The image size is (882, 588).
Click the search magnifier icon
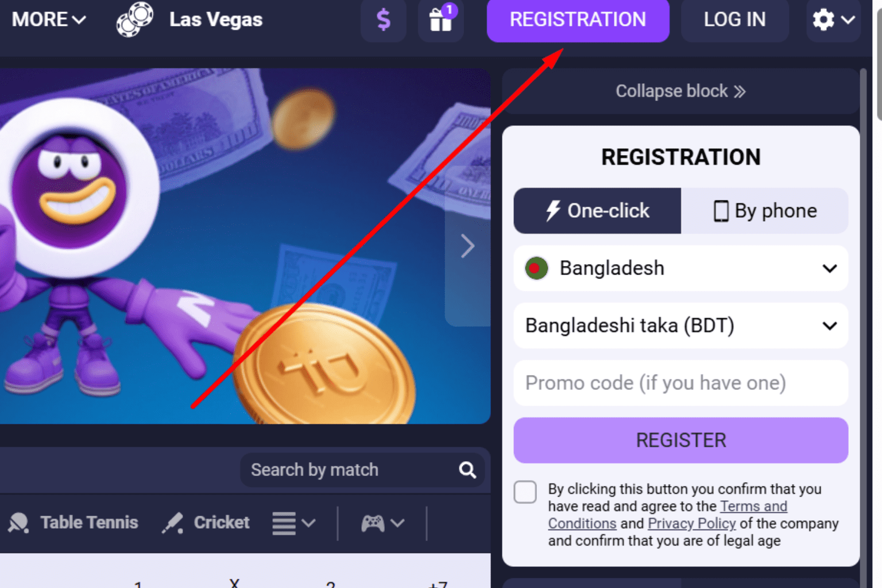tap(467, 470)
